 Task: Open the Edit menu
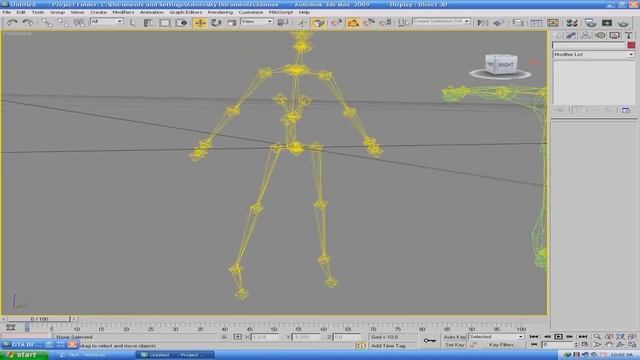point(21,12)
